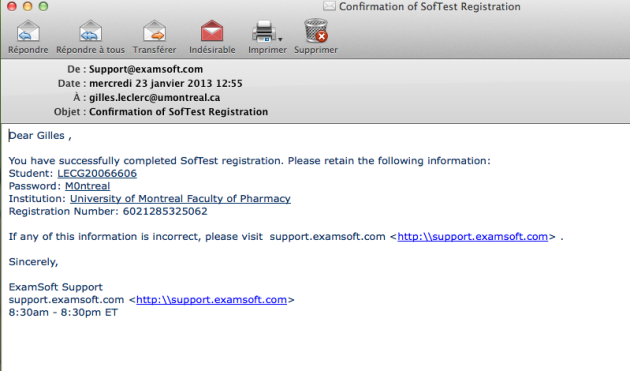This screenshot has width=630, height=371.
Task: Click the Imprimer printer icon
Action: click(264, 31)
